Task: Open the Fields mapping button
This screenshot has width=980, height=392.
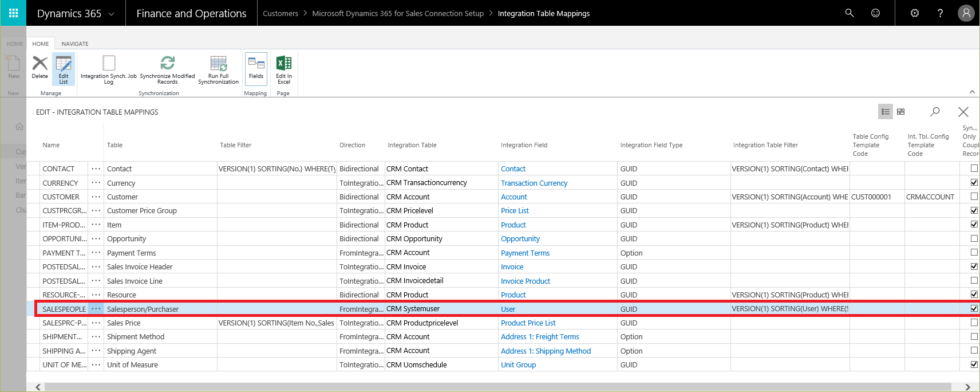Action: [256, 69]
